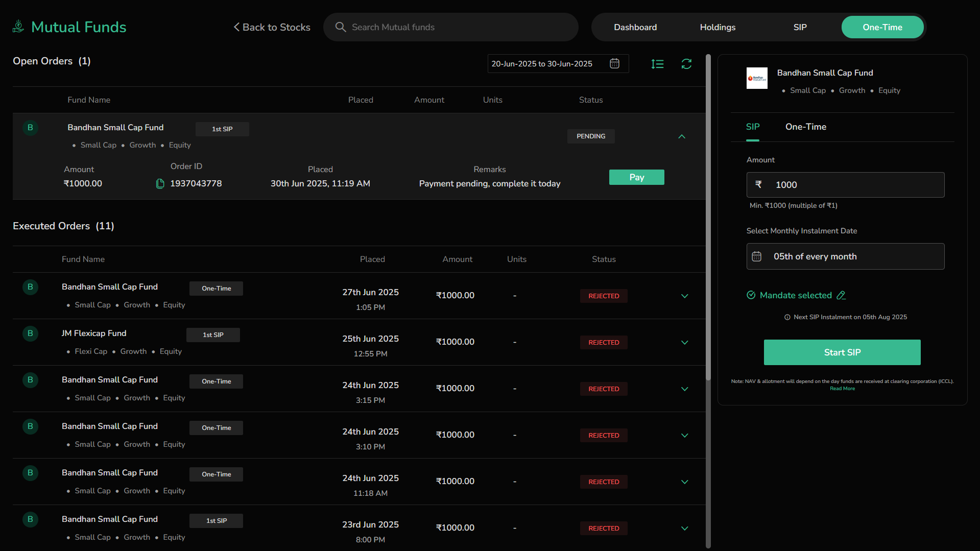Click the B avatar beside JM Flexicap Fund
980x551 pixels.
pos(30,333)
